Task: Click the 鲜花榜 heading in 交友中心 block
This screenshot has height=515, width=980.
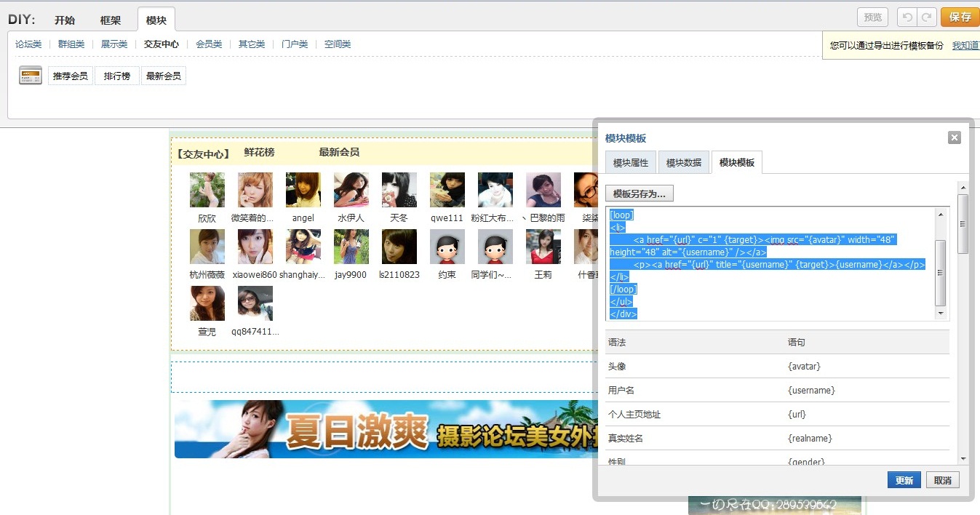Action: [x=259, y=152]
